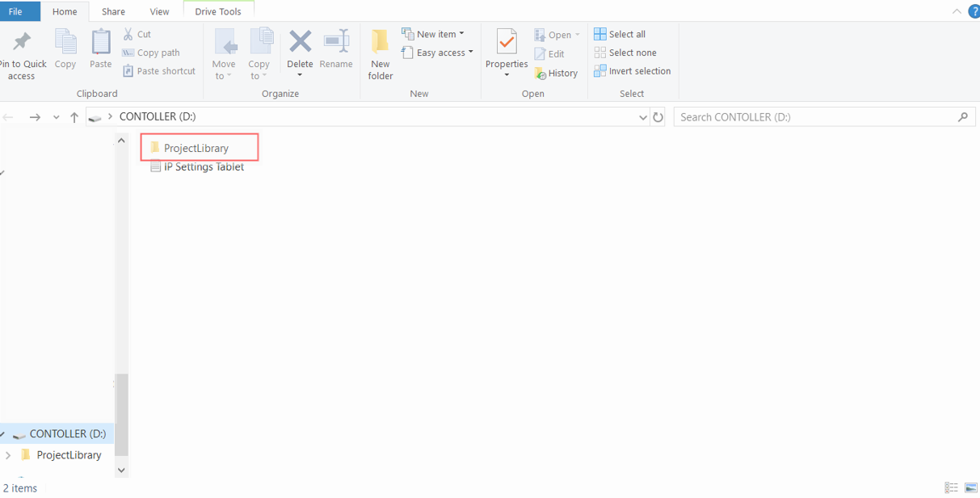The width and height of the screenshot is (980, 498).
Task: Select the IP Settings Tablet file
Action: (197, 167)
